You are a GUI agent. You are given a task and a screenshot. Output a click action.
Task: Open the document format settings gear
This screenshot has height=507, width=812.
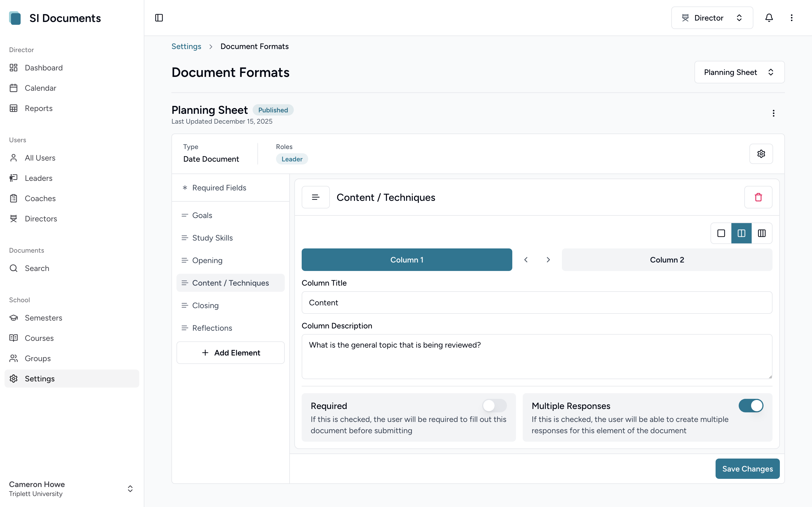point(761,154)
